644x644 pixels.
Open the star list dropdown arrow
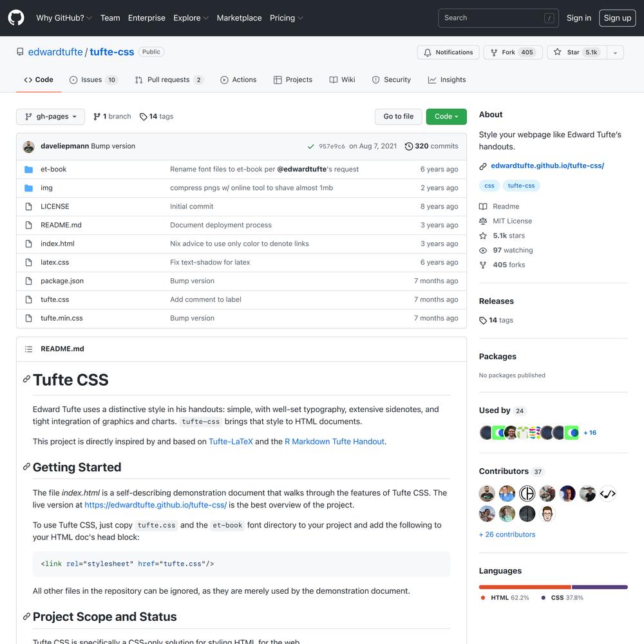[615, 53]
